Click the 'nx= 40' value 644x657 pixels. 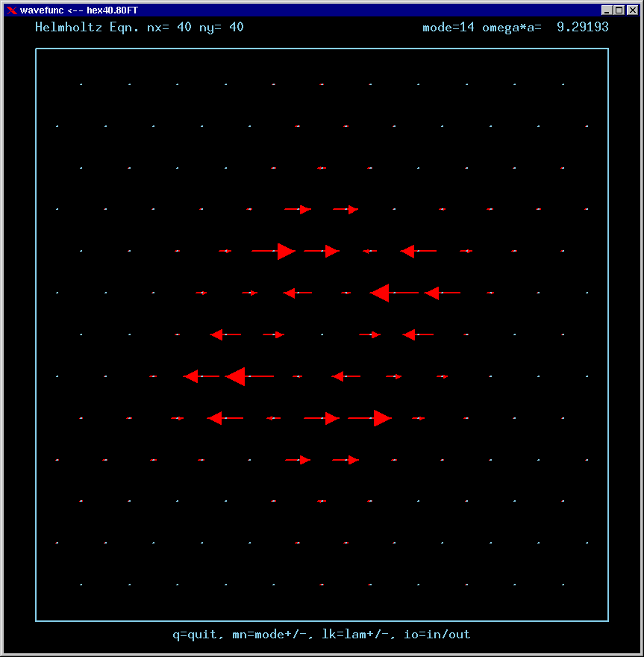tap(169, 27)
